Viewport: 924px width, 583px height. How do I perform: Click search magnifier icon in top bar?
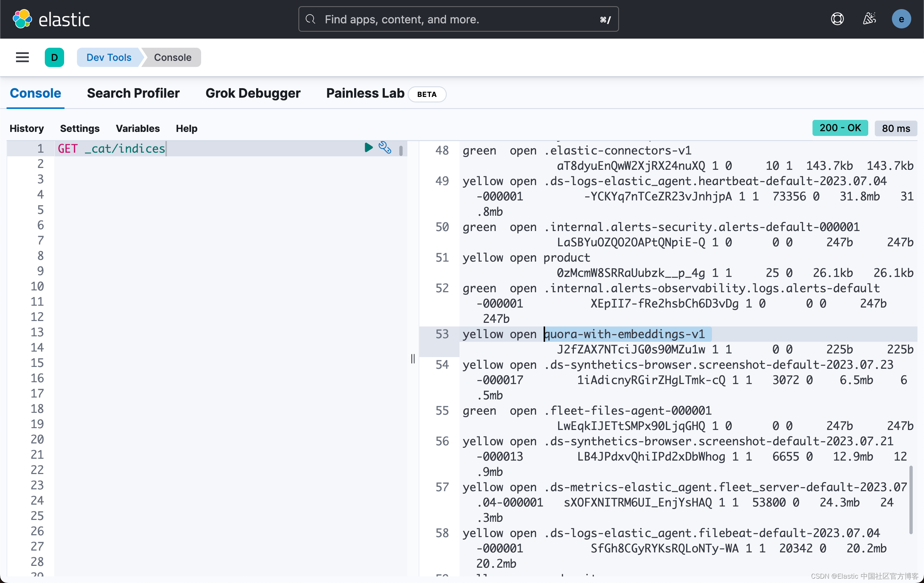pyautogui.click(x=310, y=19)
